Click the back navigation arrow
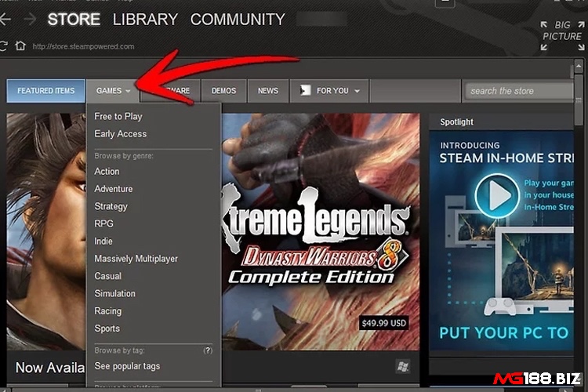This screenshot has height=392, width=588. tap(5, 19)
